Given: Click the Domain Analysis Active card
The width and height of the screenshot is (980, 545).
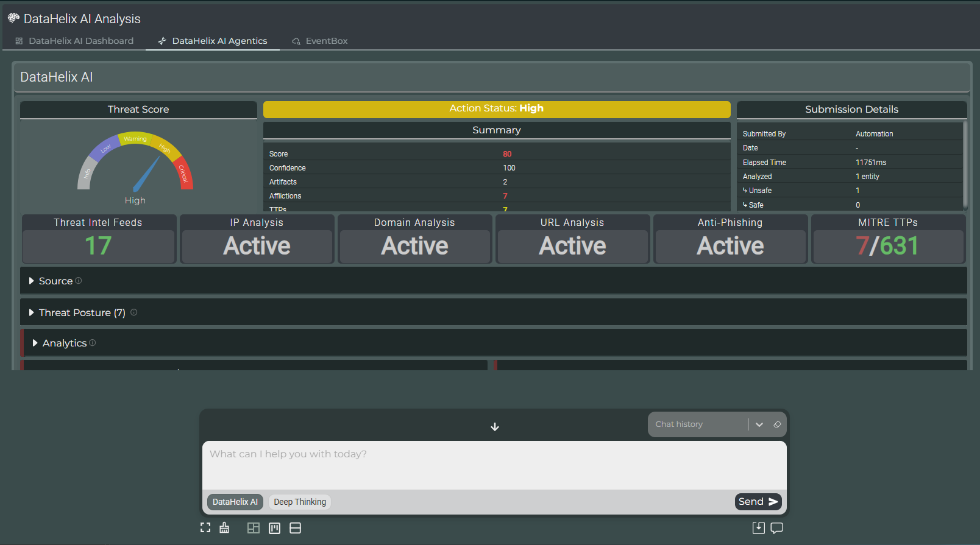Looking at the screenshot, I should point(414,239).
